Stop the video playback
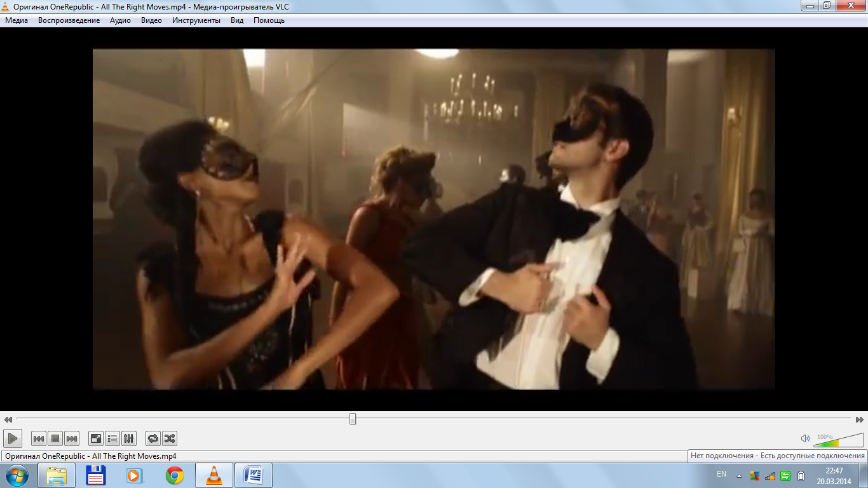 click(x=55, y=438)
